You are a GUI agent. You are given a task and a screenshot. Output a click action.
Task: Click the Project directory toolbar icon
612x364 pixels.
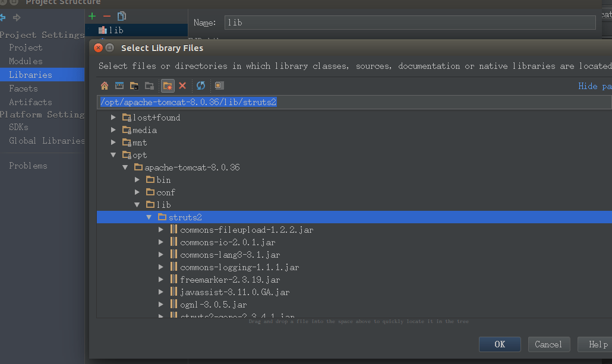tap(134, 86)
